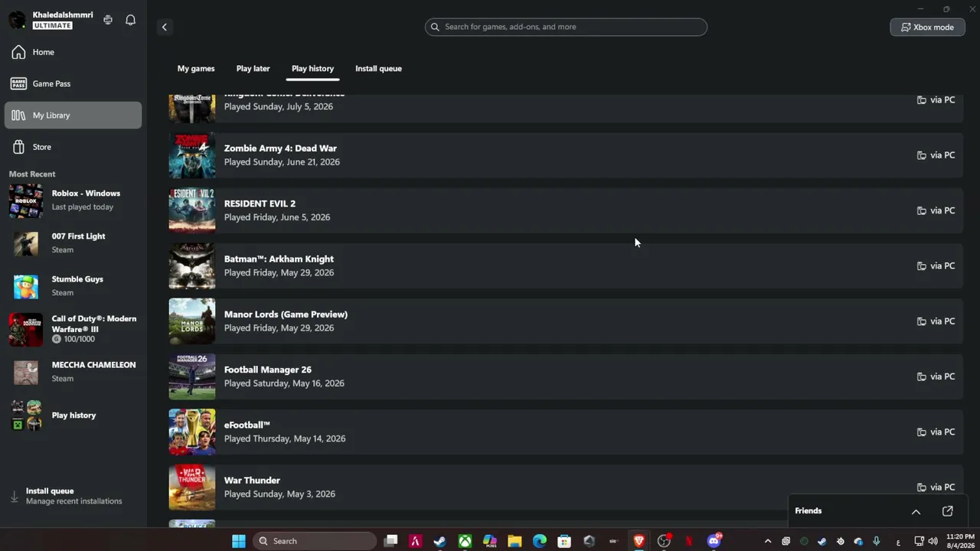The image size is (980, 551).
Task: Select the Played Saturday, May 16, 2026 text
Action: click(x=284, y=383)
